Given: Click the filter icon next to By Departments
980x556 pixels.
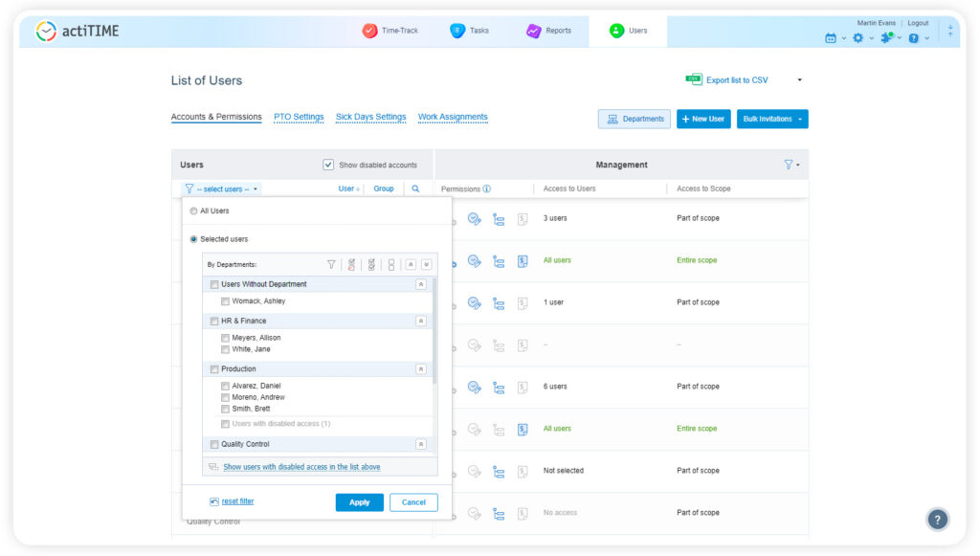Looking at the screenshot, I should click(331, 264).
